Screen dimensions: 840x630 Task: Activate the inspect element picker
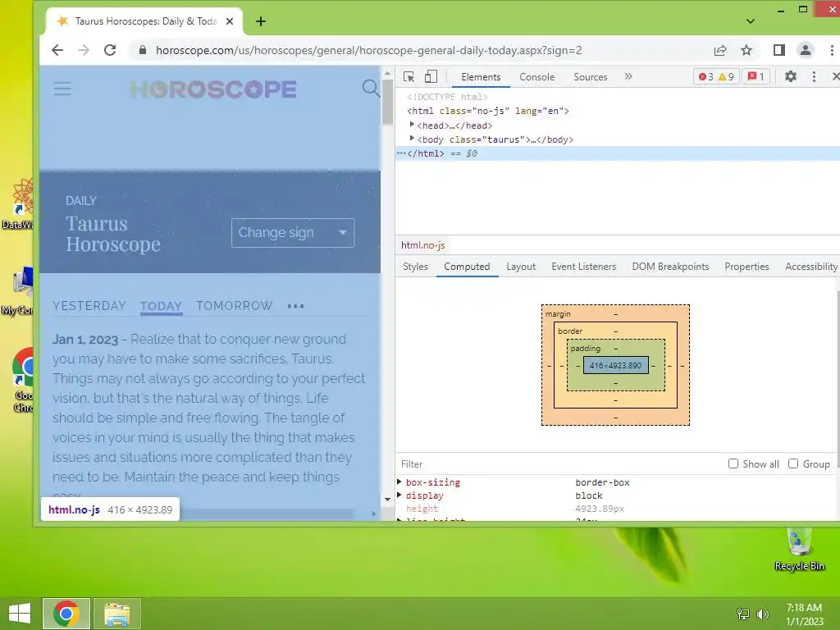pyautogui.click(x=409, y=76)
